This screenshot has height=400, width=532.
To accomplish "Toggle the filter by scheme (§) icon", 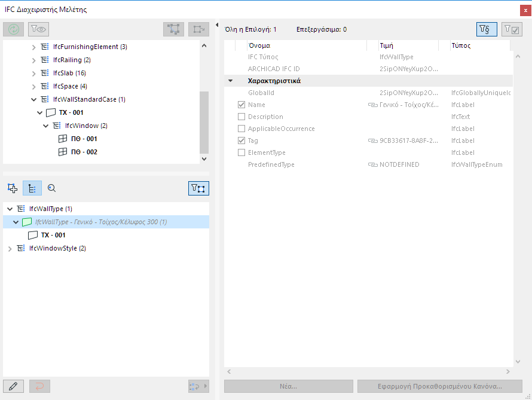I will [x=487, y=29].
